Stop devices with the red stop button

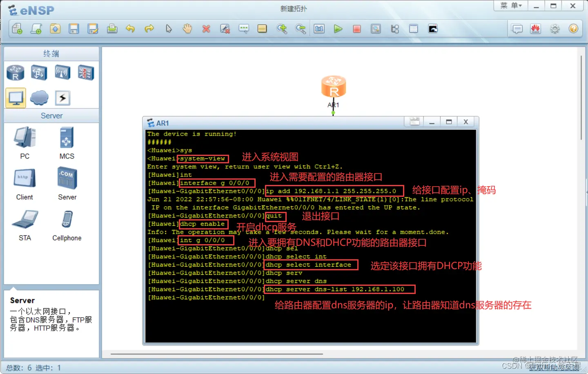tap(357, 29)
